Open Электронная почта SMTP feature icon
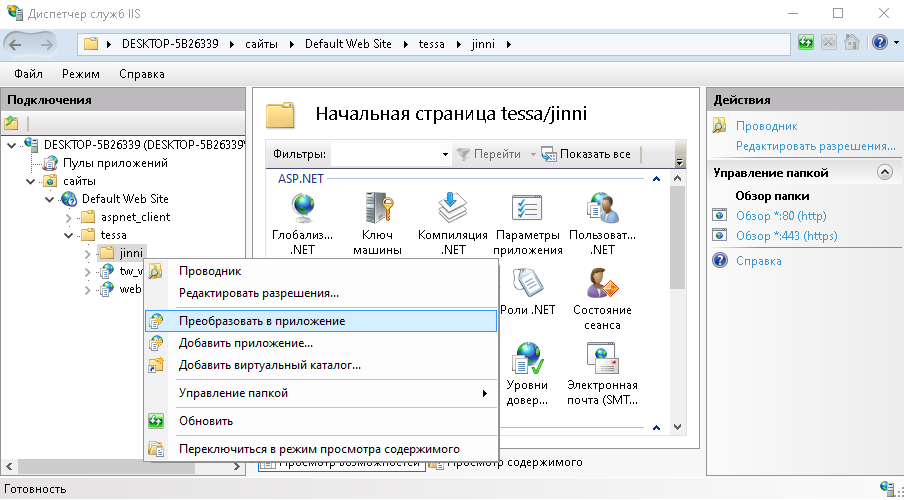Screen dimensions: 904x500 (602, 362)
